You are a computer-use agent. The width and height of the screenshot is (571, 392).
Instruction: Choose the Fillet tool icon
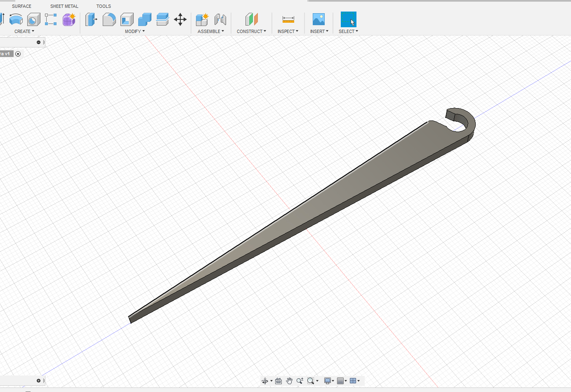click(x=109, y=19)
